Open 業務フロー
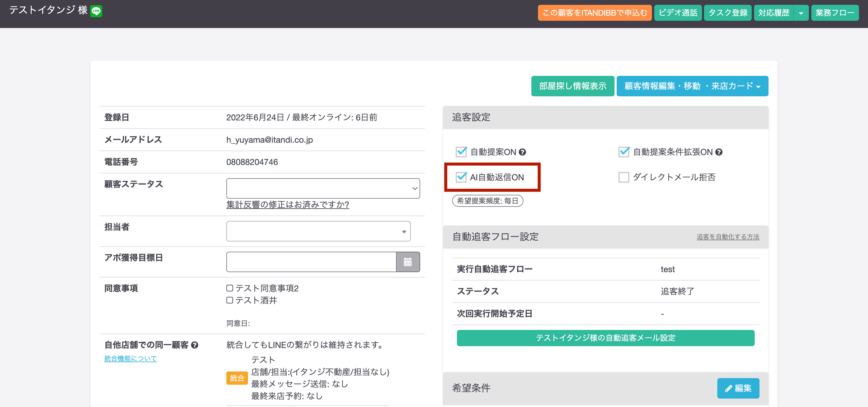Image resolution: width=868 pixels, height=407 pixels. pos(835,13)
